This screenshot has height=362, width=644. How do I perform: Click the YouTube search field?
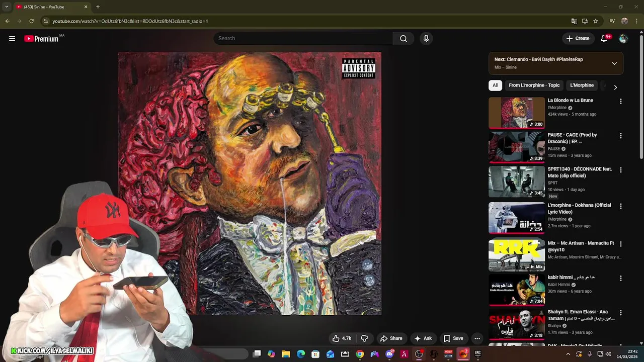coord(303,39)
